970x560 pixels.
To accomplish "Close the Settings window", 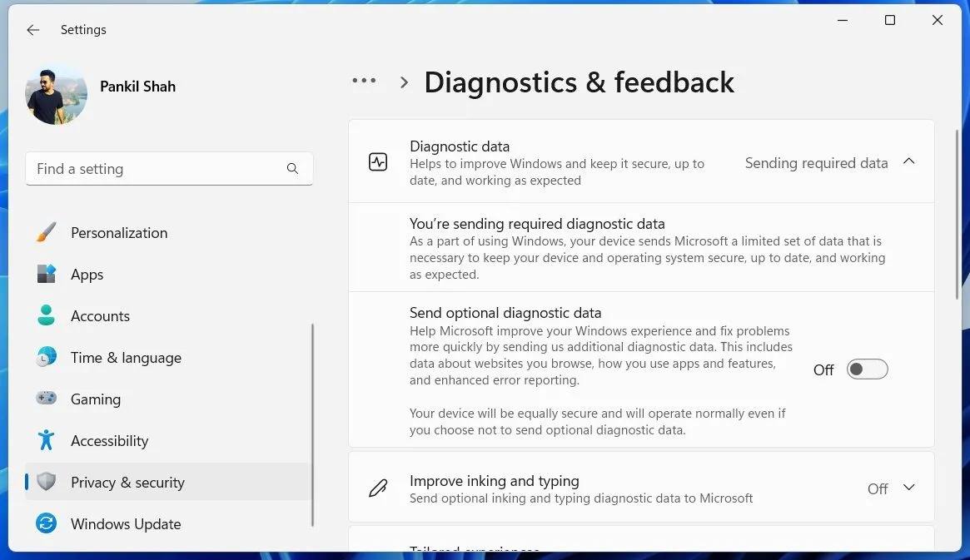I will (938, 21).
